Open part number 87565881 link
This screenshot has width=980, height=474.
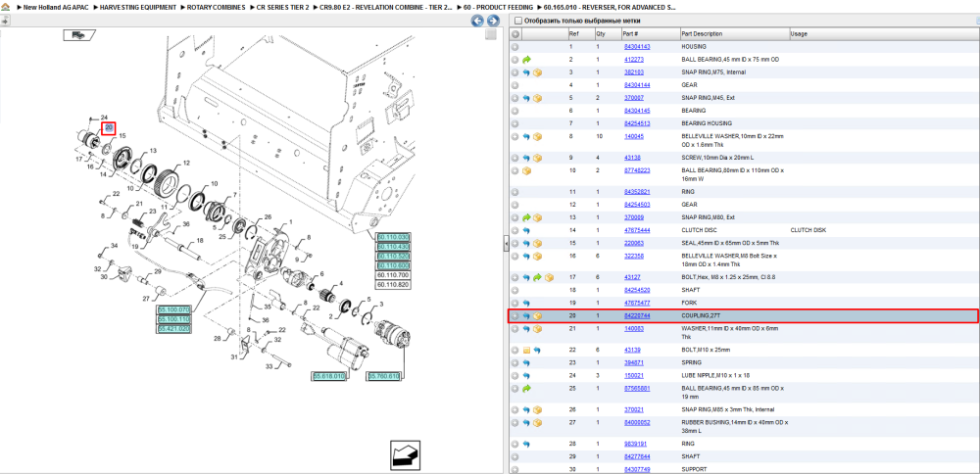click(x=637, y=389)
